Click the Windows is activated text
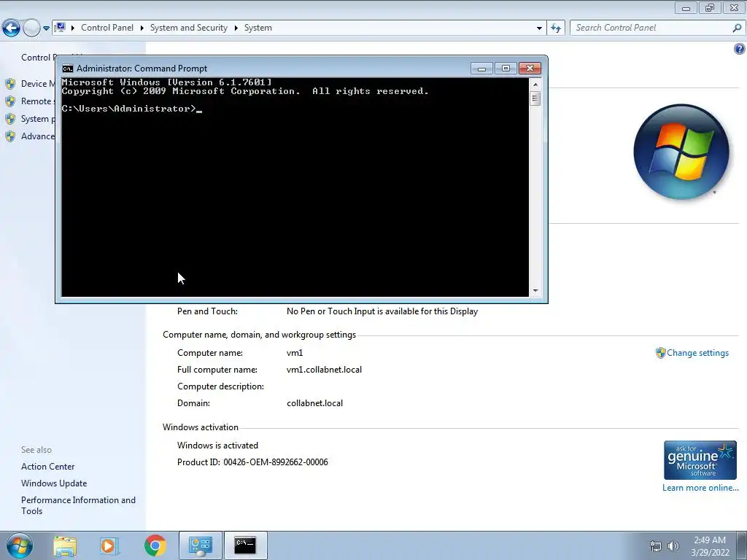This screenshot has width=747, height=560. pos(217,446)
